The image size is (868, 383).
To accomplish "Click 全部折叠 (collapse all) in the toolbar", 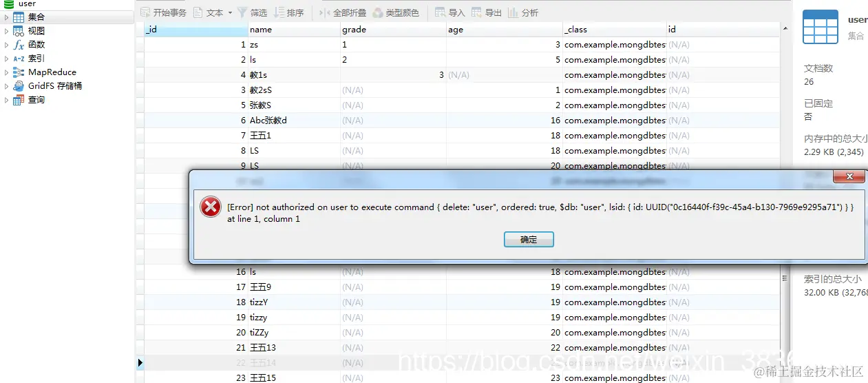I will [343, 12].
